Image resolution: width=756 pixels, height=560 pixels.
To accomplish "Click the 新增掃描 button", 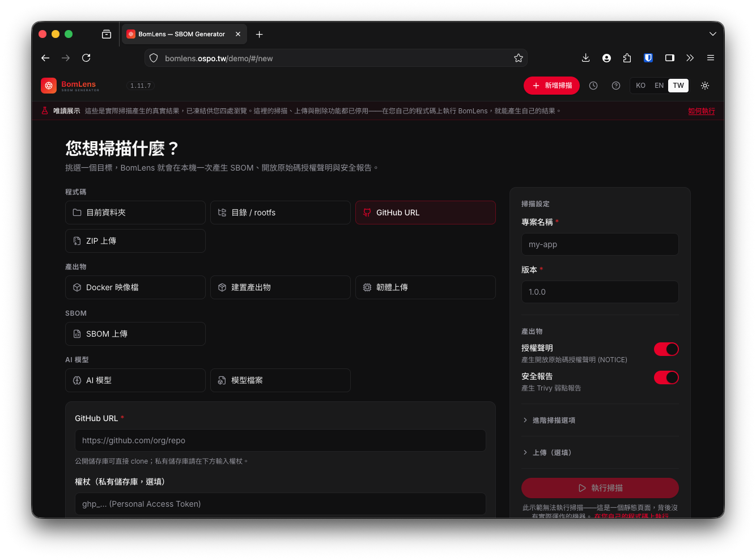I will [x=551, y=86].
